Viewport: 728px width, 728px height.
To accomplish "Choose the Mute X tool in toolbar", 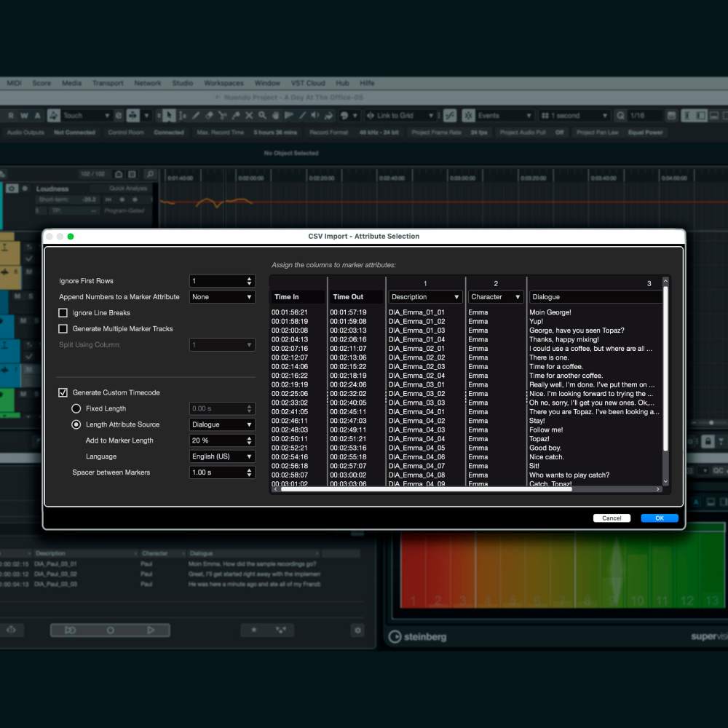I will coord(249,115).
